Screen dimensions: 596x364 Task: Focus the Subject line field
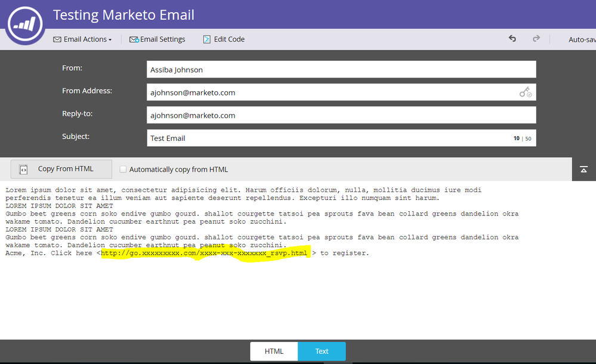328,138
